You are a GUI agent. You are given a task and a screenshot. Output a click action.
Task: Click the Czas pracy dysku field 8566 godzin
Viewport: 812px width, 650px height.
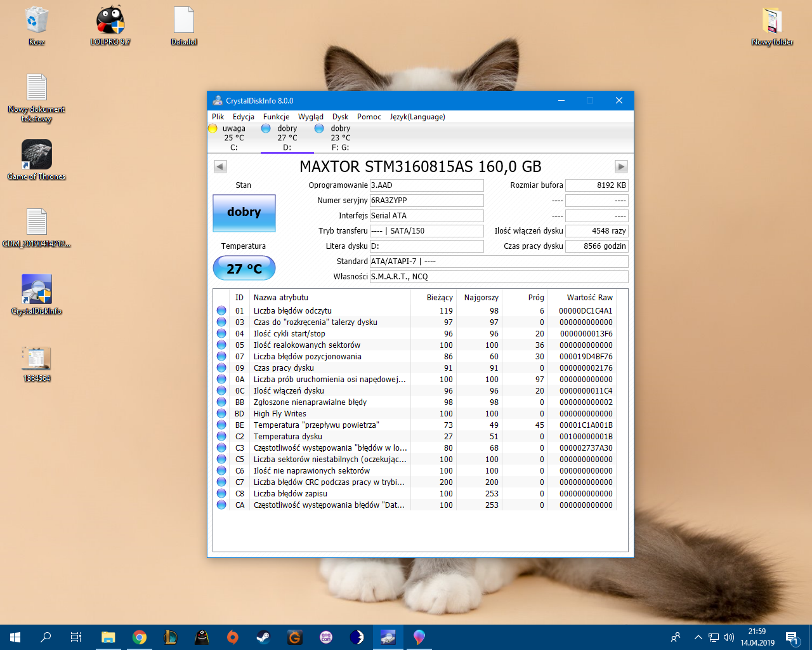597,246
